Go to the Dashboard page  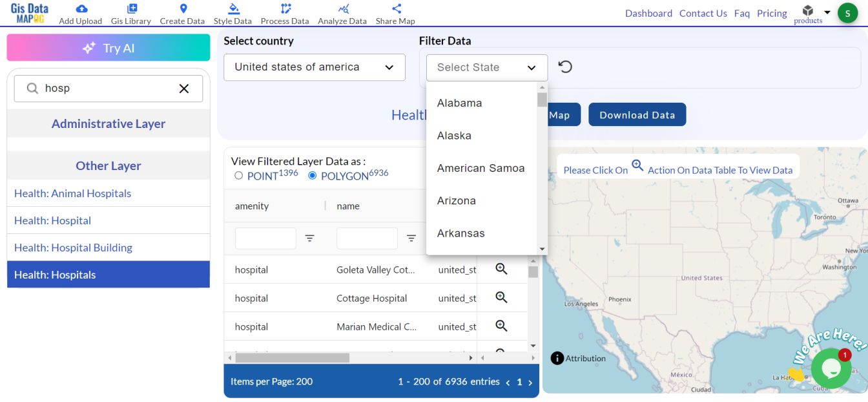click(x=648, y=13)
